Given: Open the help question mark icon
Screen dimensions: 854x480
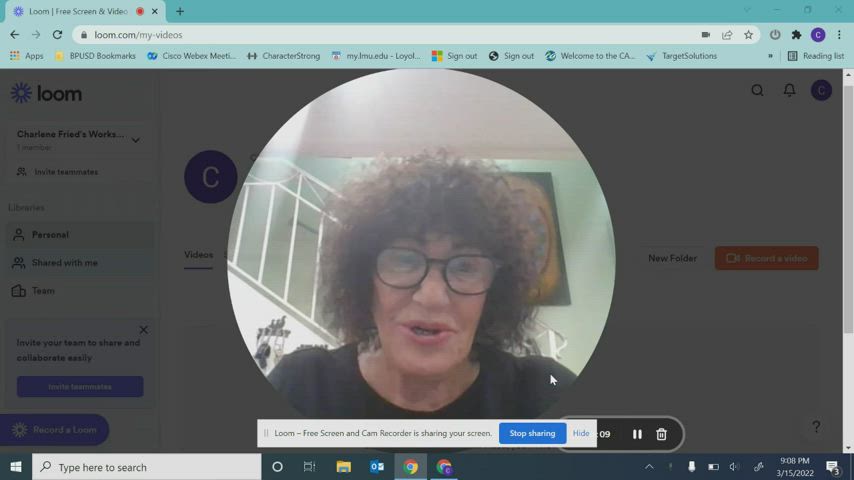Looking at the screenshot, I should tap(816, 427).
